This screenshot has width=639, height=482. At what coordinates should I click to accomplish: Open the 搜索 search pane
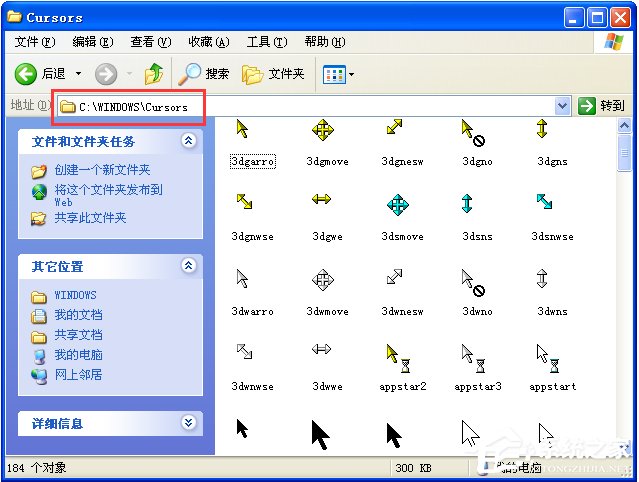click(204, 74)
